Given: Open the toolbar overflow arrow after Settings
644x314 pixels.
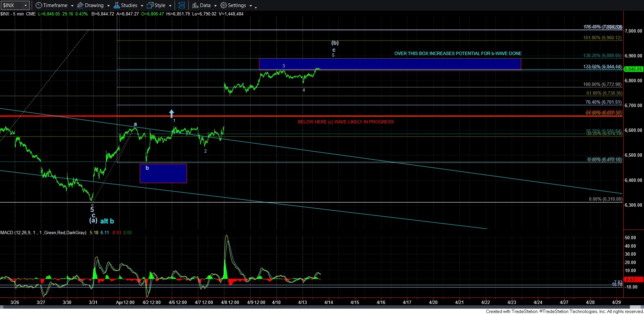Looking at the screenshot, I should (256, 7).
